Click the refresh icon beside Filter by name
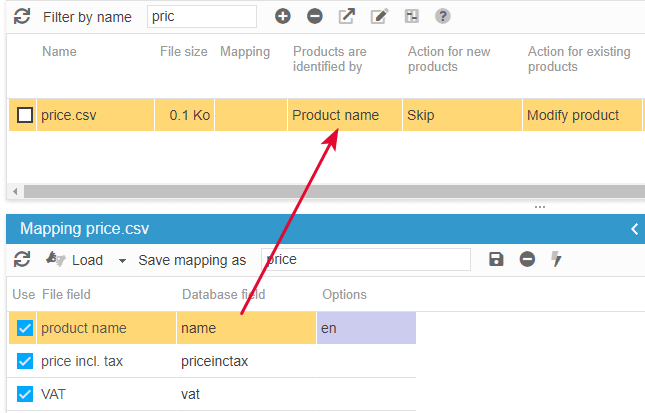645x413 pixels. pyautogui.click(x=22, y=17)
